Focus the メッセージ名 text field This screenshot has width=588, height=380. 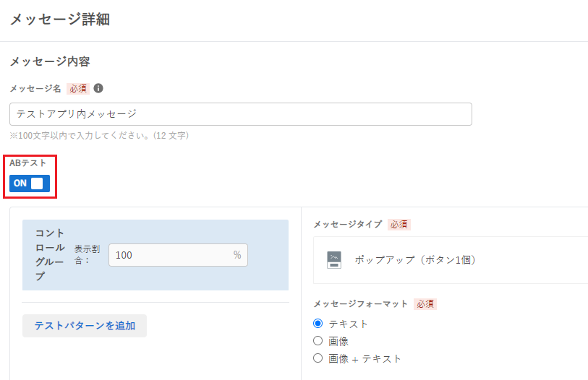241,114
